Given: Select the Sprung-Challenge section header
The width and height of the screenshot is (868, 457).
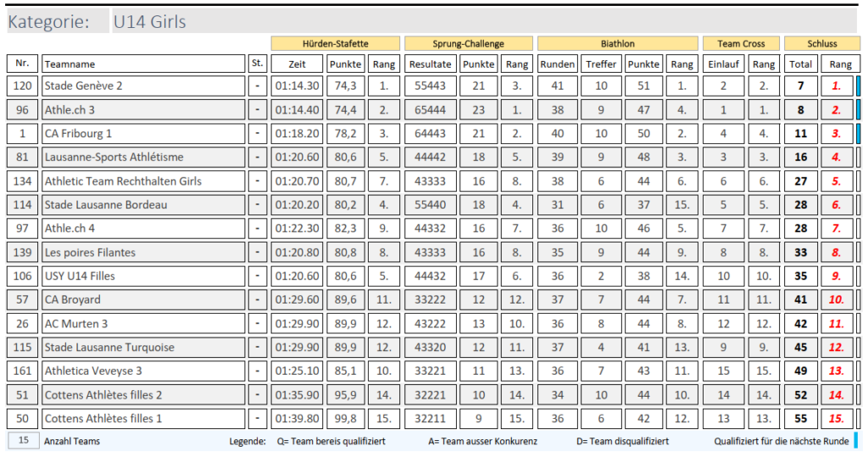Looking at the screenshot, I should click(468, 43).
